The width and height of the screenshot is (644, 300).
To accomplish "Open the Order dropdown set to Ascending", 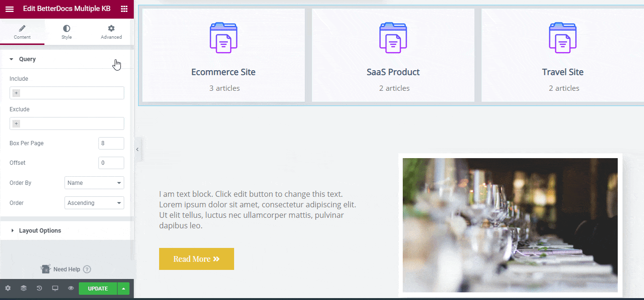I will [x=94, y=203].
